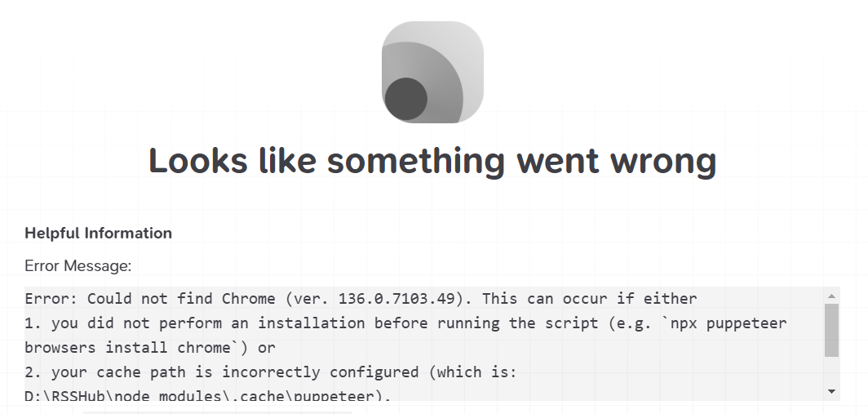
Task: Click the word "Error:" in the message
Action: (x=51, y=299)
